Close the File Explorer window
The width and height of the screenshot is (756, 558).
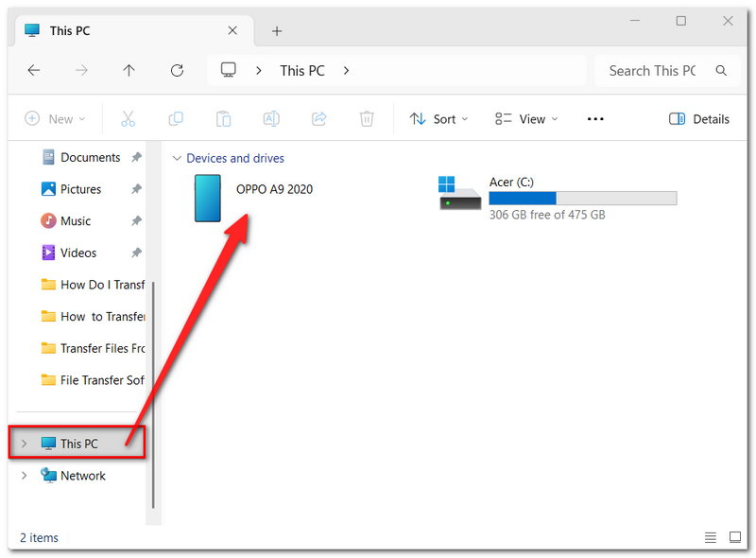coord(728,21)
